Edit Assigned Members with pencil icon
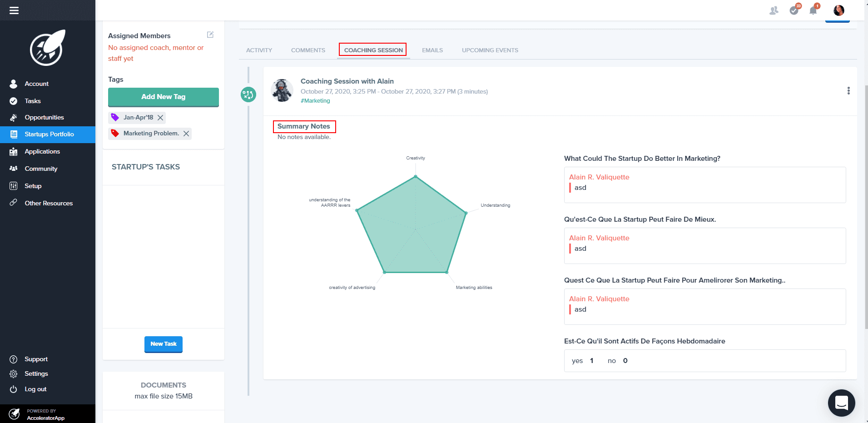The height and width of the screenshot is (423, 868). [x=210, y=35]
